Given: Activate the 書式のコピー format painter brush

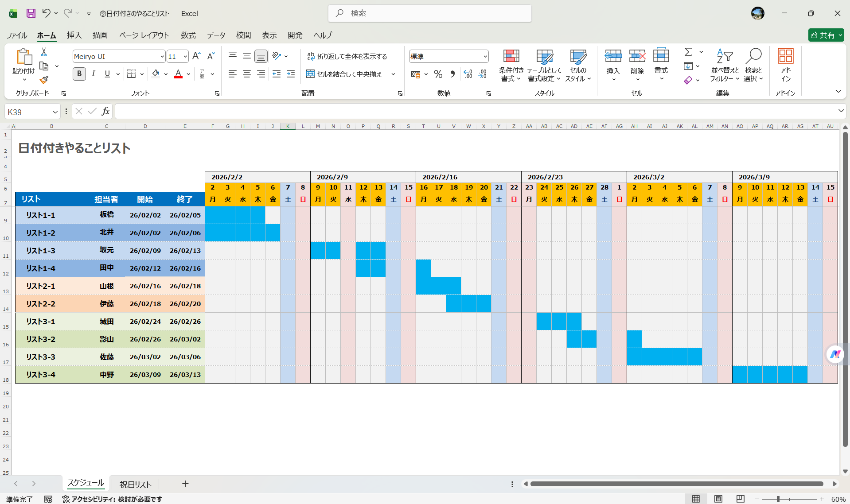Looking at the screenshot, I should point(43,80).
